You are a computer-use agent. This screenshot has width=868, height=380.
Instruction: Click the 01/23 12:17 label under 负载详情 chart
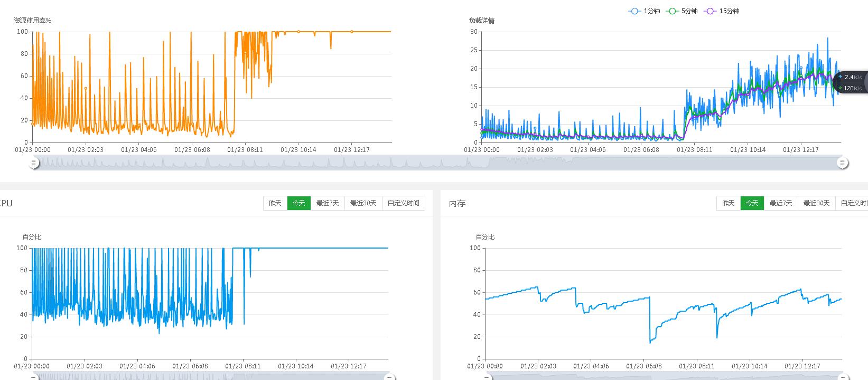pyautogui.click(x=802, y=150)
